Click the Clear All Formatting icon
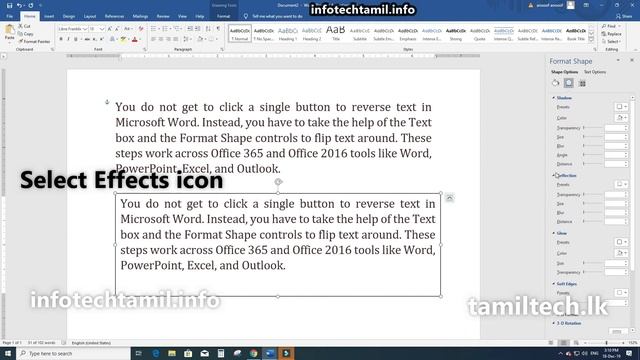The image size is (640, 360). click(x=141, y=29)
